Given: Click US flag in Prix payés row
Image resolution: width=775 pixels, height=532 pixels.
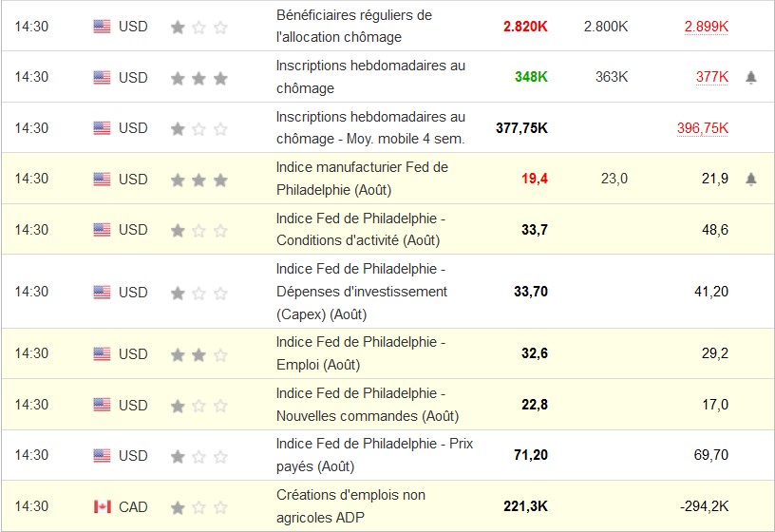Looking at the screenshot, I should (x=102, y=456).
